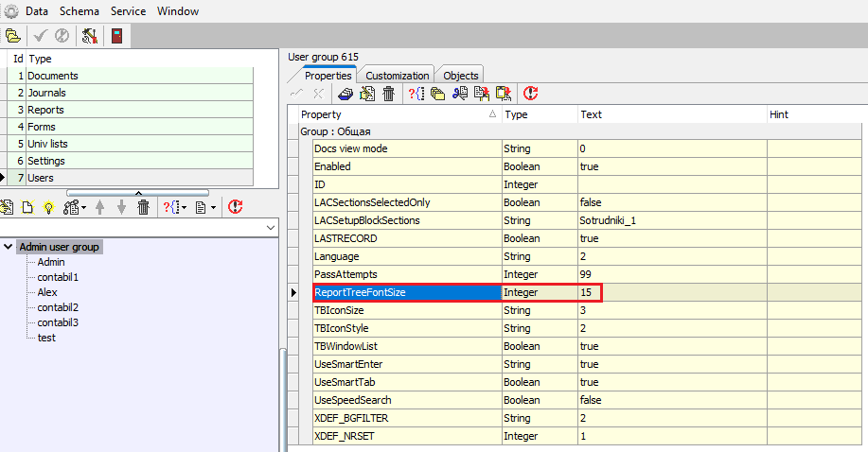Click the yellow light bulb icon

tap(48, 207)
